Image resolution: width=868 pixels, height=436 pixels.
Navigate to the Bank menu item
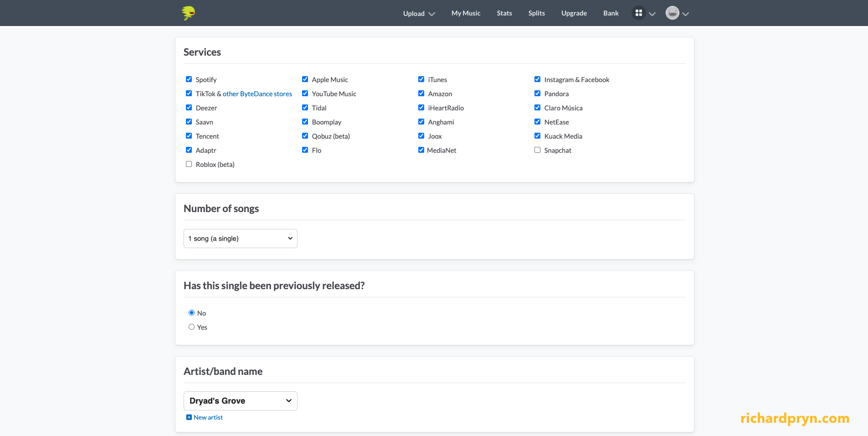coord(611,13)
